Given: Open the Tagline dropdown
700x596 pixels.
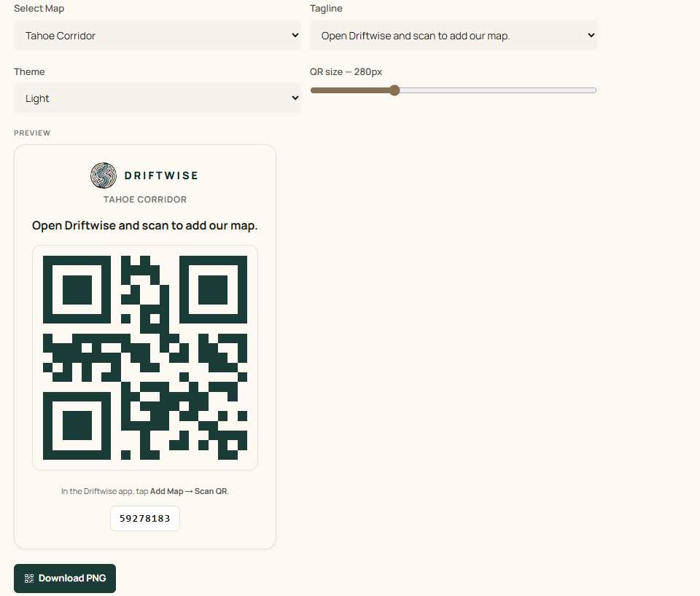Looking at the screenshot, I should point(453,36).
